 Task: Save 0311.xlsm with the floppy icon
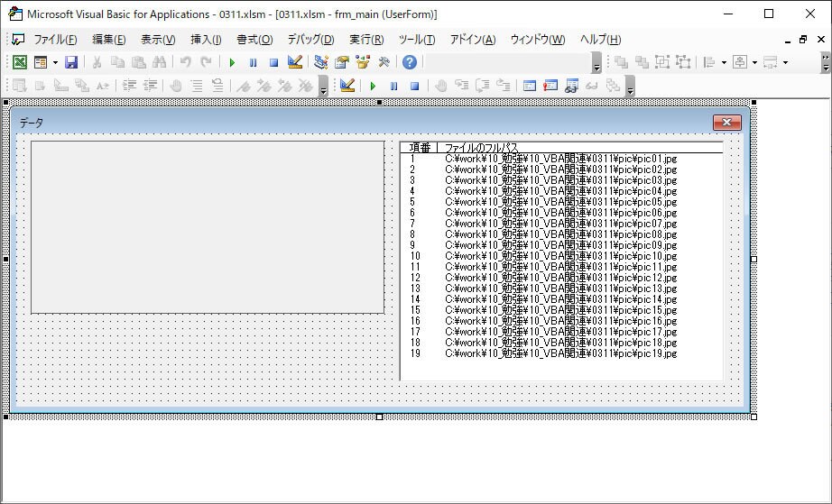coord(71,62)
